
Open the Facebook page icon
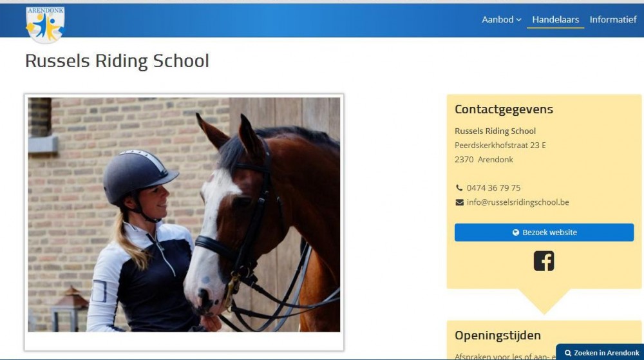[x=544, y=261]
